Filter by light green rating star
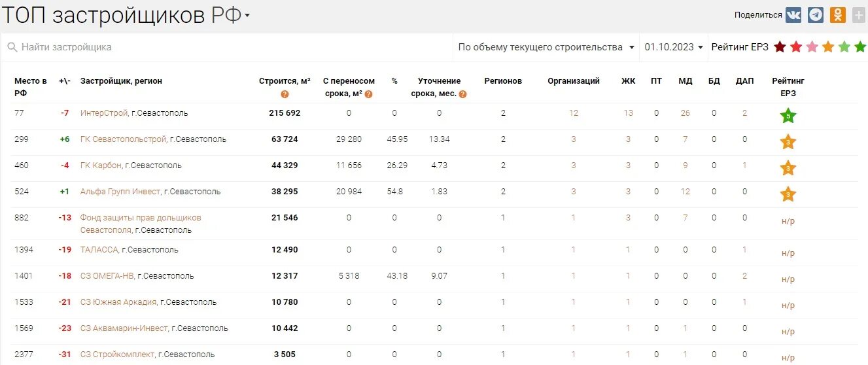Image resolution: width=868 pixels, height=365 pixels. pyautogui.click(x=844, y=47)
